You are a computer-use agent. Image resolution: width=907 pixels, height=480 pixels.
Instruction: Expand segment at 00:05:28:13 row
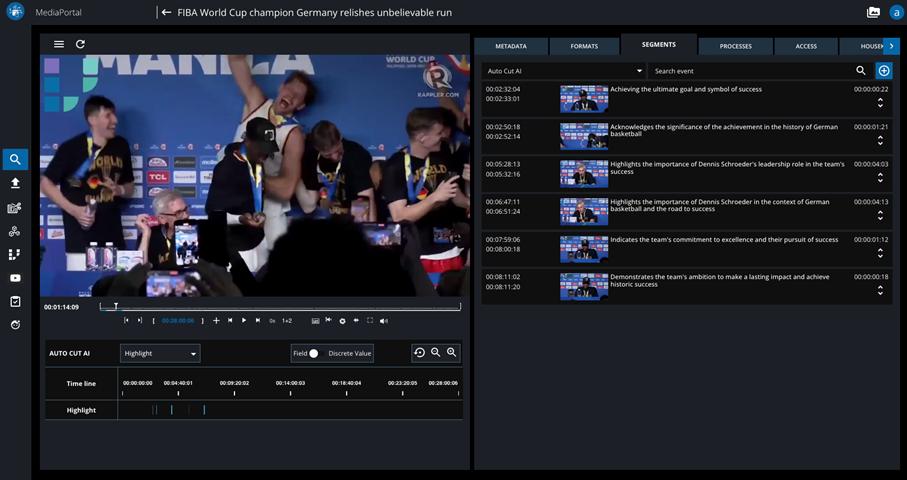click(x=880, y=178)
